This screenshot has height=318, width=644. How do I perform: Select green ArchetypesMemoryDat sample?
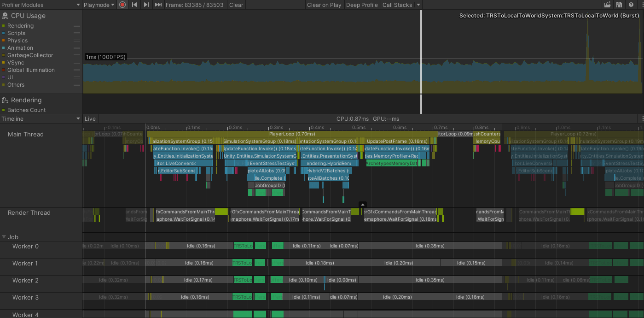point(392,163)
